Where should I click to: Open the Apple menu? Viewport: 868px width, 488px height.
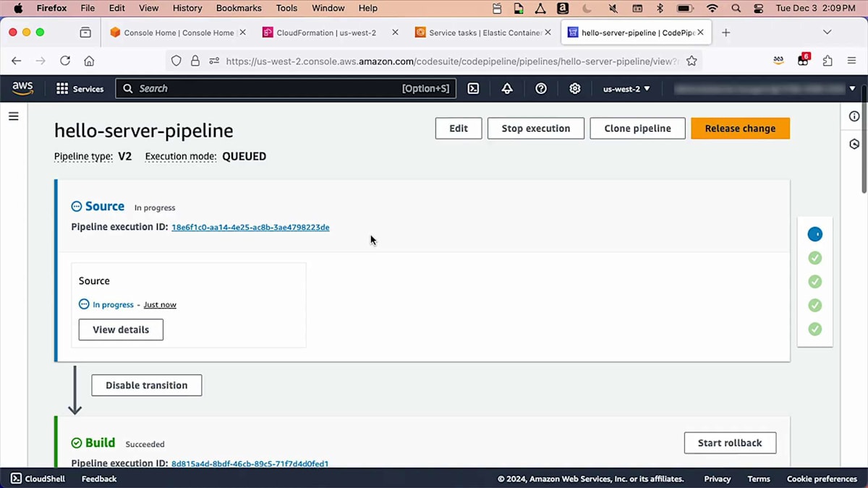18,8
